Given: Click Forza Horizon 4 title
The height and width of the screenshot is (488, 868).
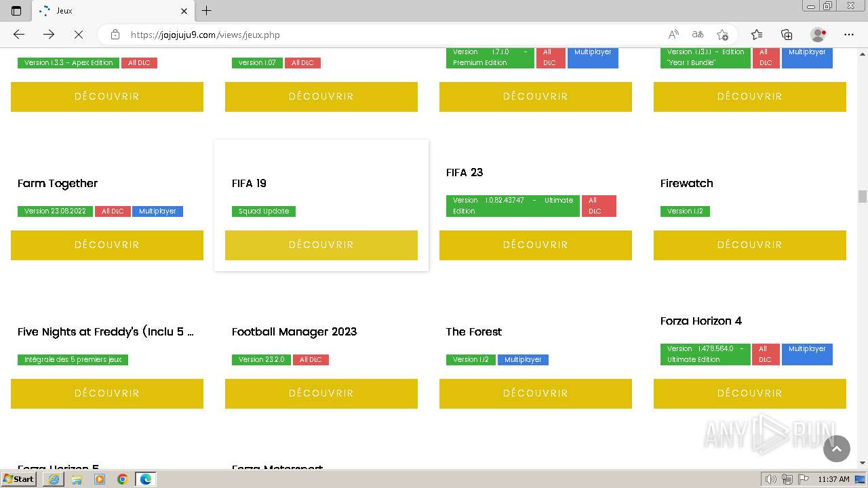Looking at the screenshot, I should coord(701,321).
